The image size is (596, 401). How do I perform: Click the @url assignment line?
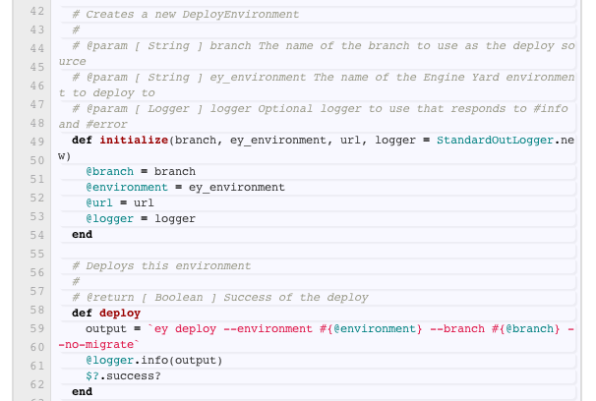(120, 203)
